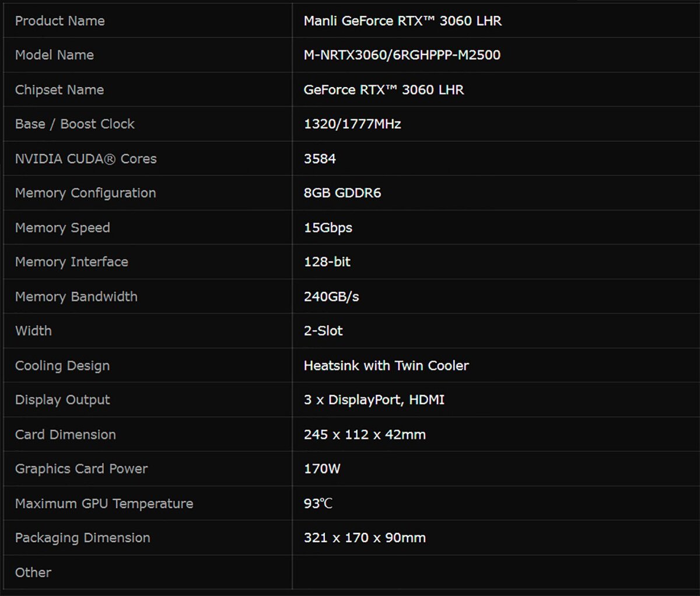The height and width of the screenshot is (596, 700).
Task: Click the 'Memory Bandwidth' label
Action: point(76,297)
